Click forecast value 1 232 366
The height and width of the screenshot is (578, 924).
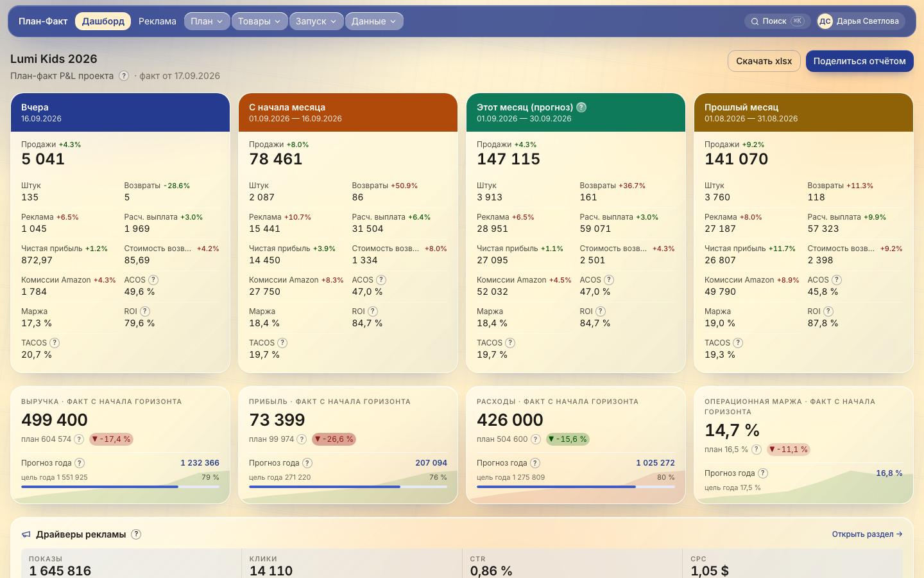pos(200,463)
